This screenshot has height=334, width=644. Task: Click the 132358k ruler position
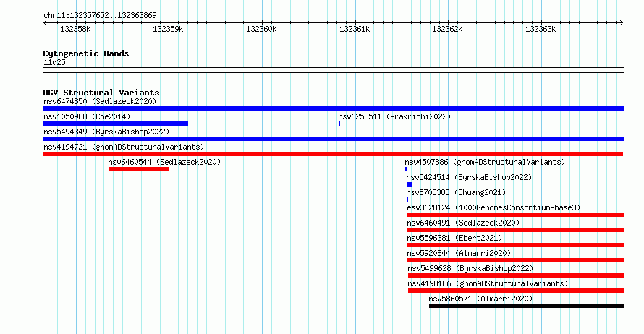pos(75,30)
